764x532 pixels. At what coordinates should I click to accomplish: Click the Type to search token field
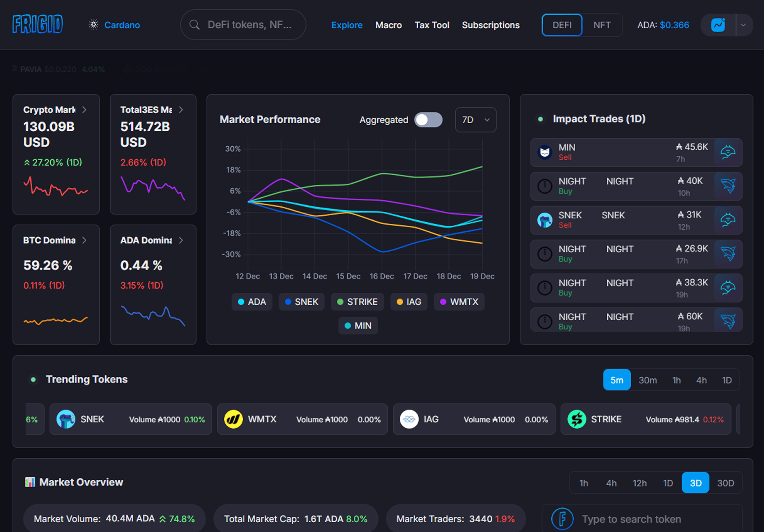(649, 519)
